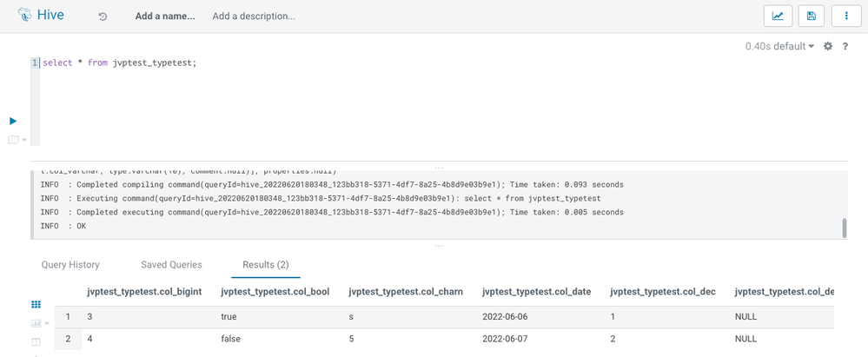
Task: Open editor settings gear icon
Action: (x=828, y=47)
